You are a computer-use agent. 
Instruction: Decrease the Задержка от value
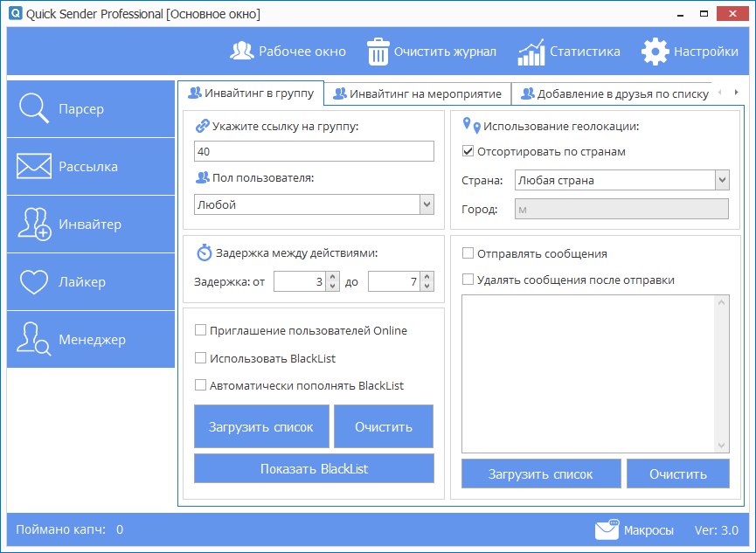click(332, 286)
